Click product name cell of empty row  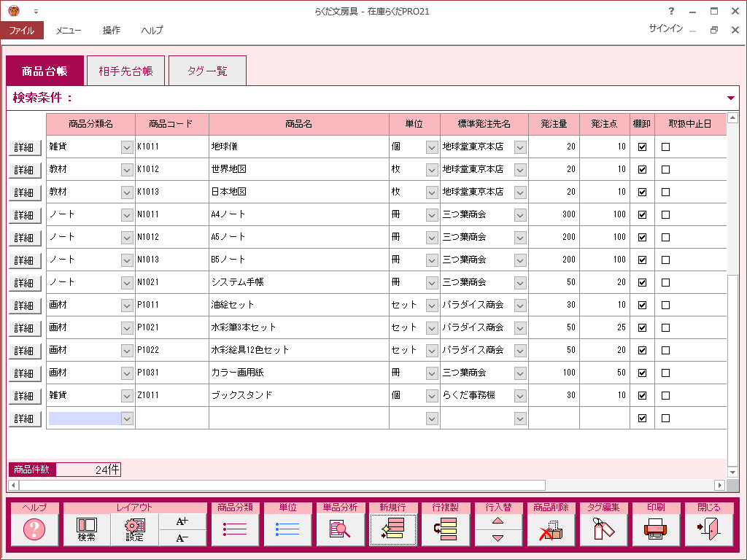pyautogui.click(x=298, y=419)
